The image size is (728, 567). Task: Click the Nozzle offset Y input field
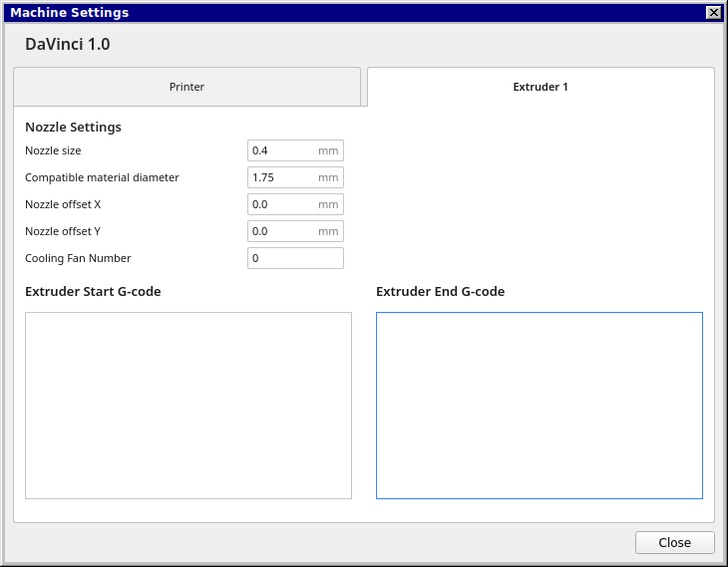point(283,231)
